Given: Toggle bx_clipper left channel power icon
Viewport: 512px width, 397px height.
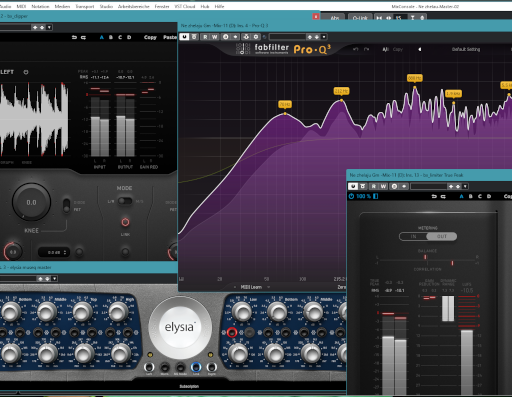Looking at the screenshot, I should coord(26,72).
